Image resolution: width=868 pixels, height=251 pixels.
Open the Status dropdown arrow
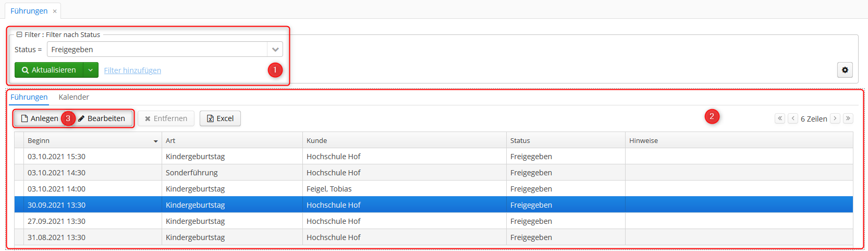point(275,50)
